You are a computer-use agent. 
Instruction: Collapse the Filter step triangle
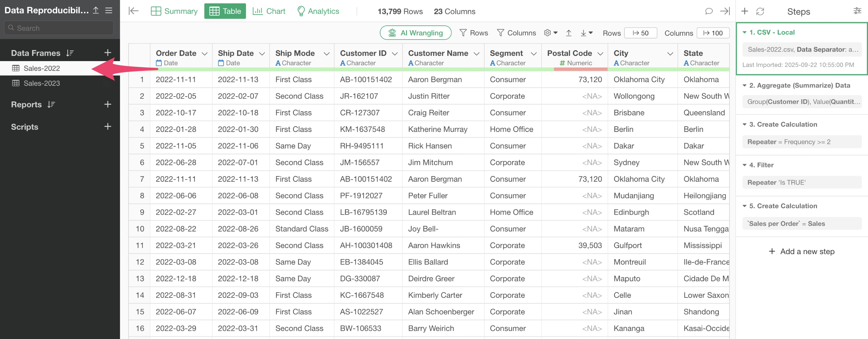(x=745, y=165)
